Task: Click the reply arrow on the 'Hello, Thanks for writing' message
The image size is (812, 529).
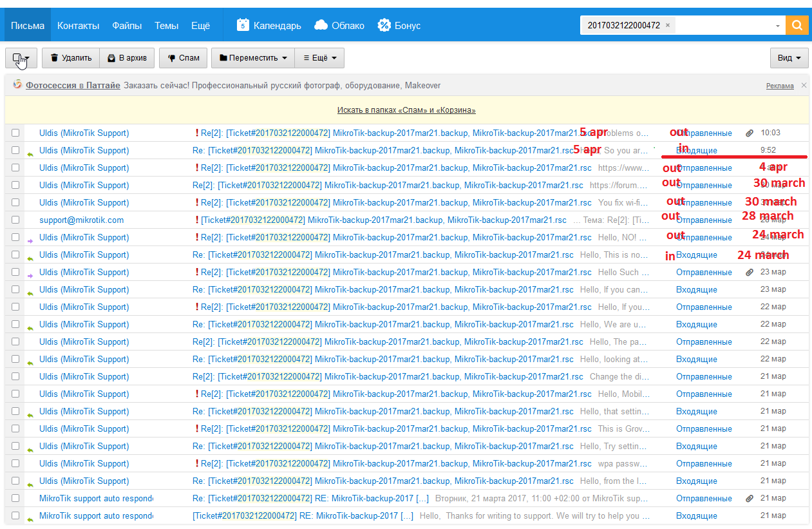Action: coord(30,519)
